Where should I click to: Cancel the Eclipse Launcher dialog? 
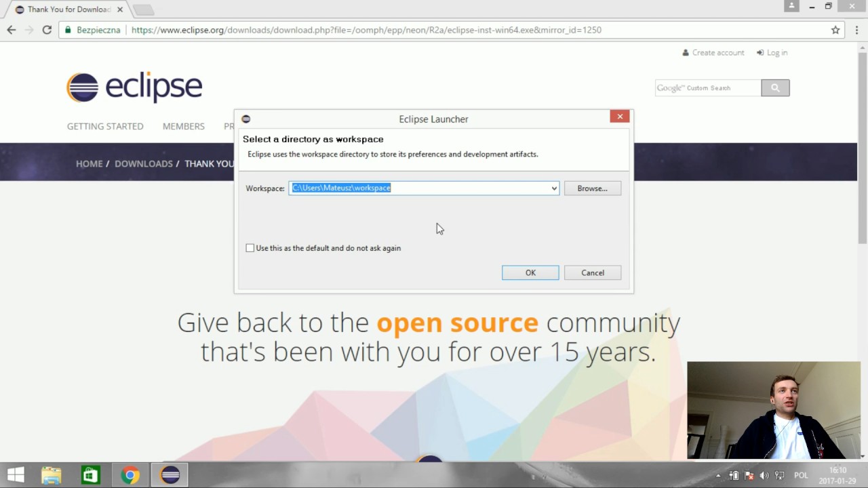click(x=593, y=272)
